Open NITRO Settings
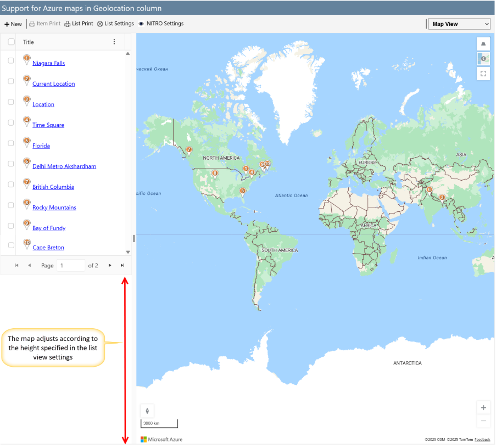The image size is (496, 448). (161, 24)
